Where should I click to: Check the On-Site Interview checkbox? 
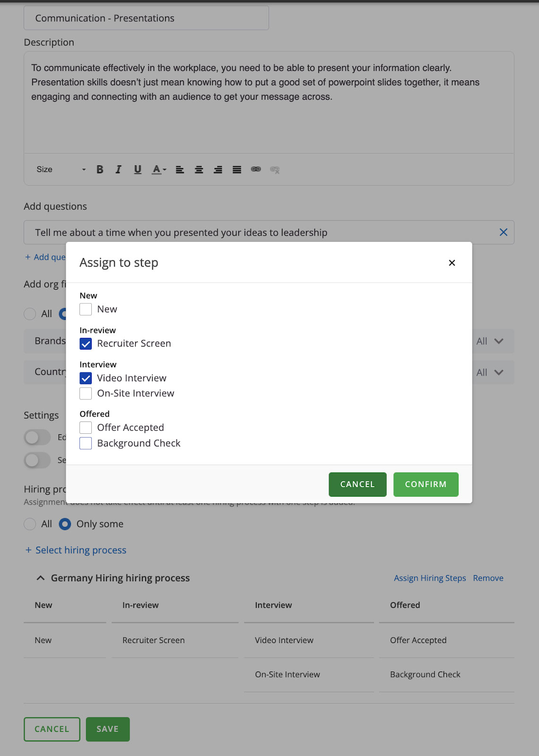pyautogui.click(x=86, y=394)
